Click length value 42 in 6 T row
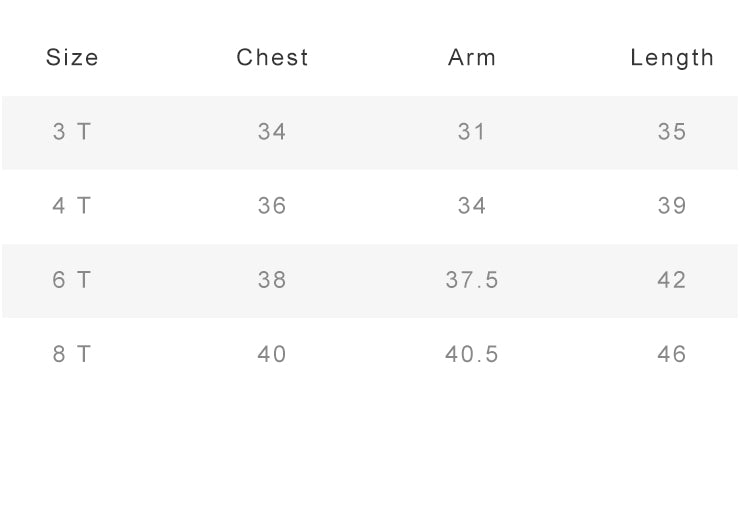740x520 pixels. coord(672,280)
